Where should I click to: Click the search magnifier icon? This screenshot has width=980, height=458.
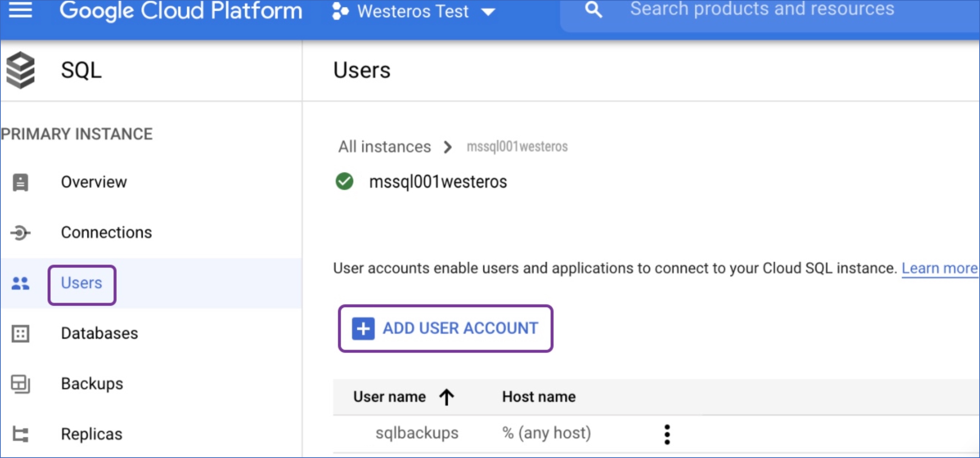click(594, 10)
